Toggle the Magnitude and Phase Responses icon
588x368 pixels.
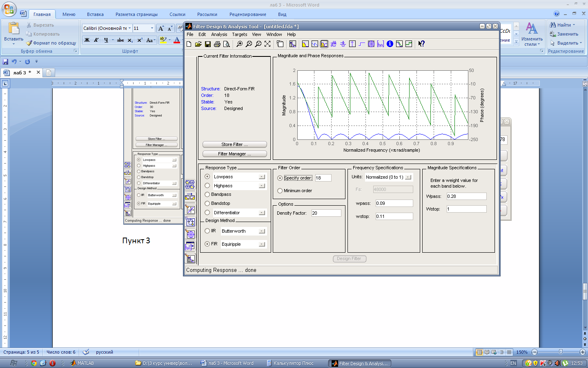[x=324, y=44]
